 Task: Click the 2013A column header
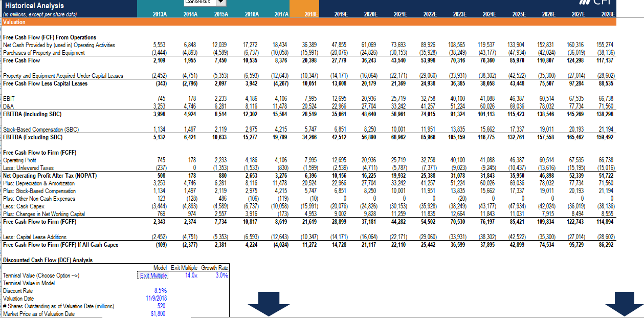[159, 14]
